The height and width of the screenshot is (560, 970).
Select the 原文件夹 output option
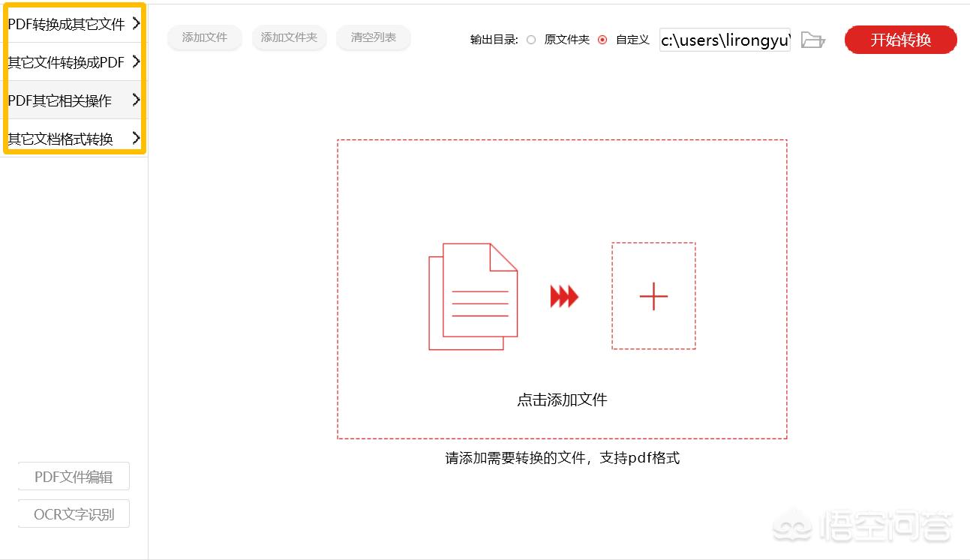click(x=531, y=40)
